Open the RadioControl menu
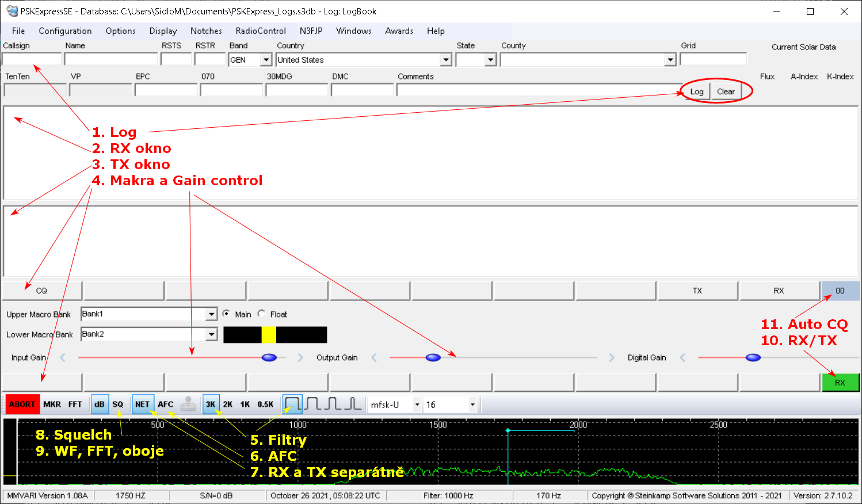The width and height of the screenshot is (862, 504). click(x=260, y=31)
